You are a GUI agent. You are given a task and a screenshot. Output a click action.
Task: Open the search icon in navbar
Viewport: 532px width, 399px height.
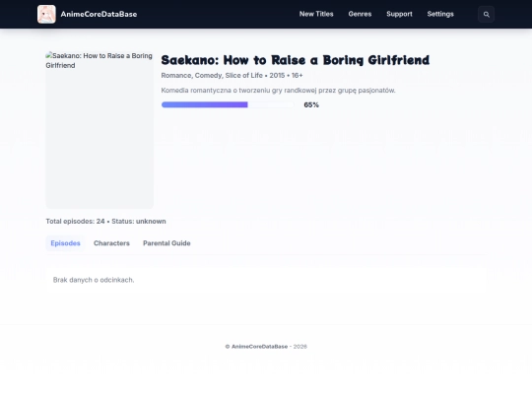[x=486, y=14]
